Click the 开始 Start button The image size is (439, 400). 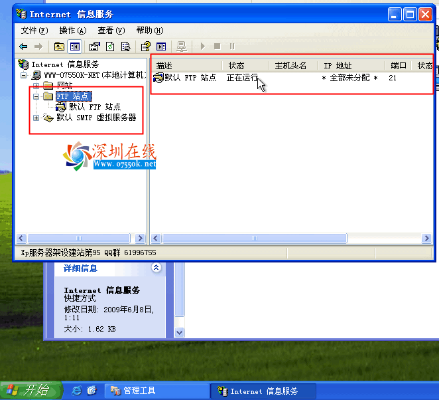tap(31, 390)
